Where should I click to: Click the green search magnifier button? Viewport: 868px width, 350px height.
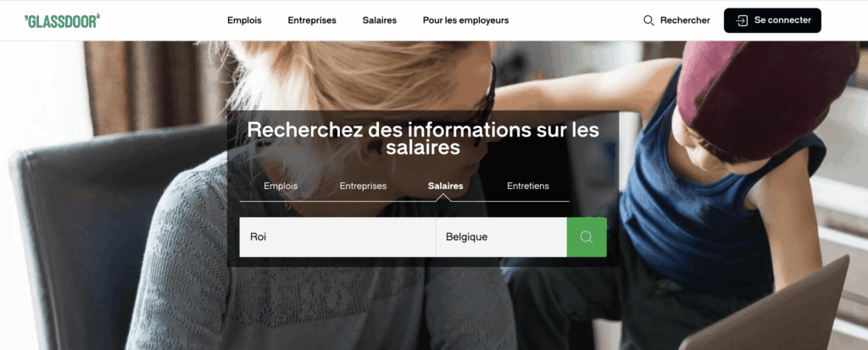(587, 237)
